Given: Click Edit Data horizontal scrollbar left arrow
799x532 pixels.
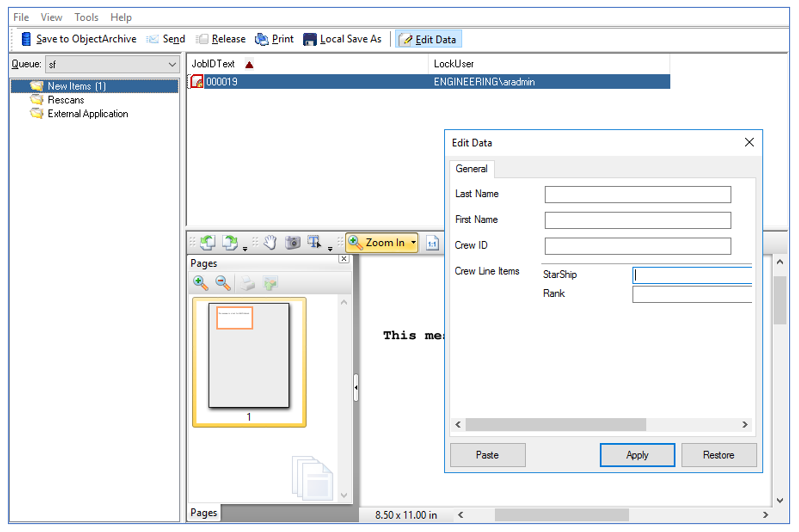Looking at the screenshot, I should click(x=458, y=424).
